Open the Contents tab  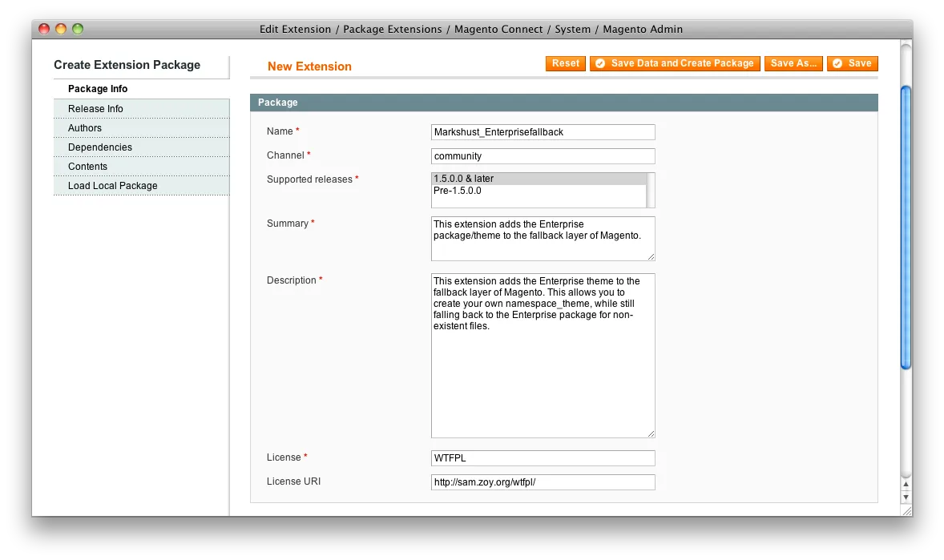(87, 167)
